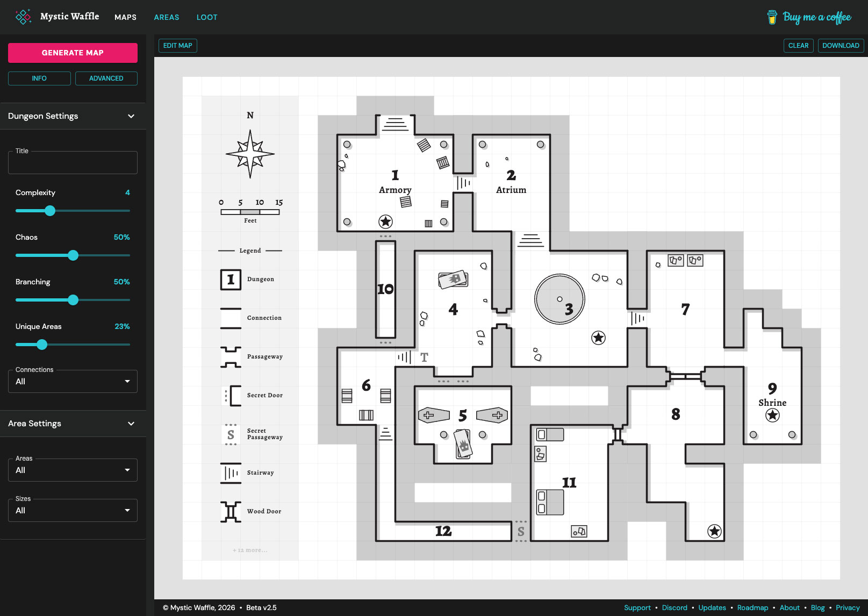
Task: Click the Dungeon legend icon
Action: (x=231, y=279)
